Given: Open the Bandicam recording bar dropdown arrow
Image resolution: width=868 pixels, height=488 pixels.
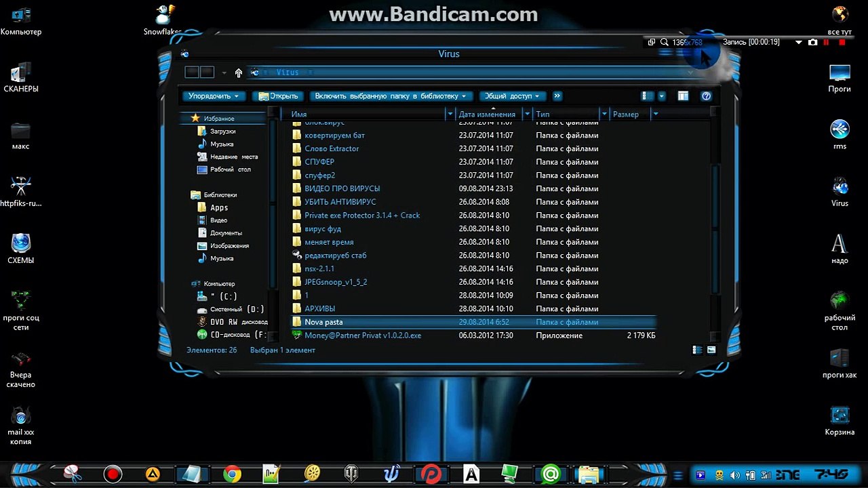Looking at the screenshot, I should click(x=798, y=42).
